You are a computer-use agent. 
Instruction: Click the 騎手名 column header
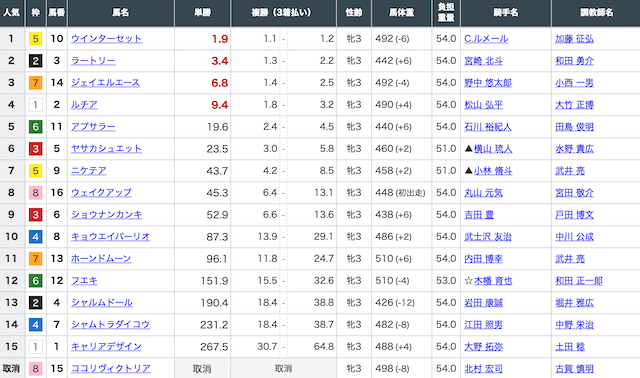point(506,13)
